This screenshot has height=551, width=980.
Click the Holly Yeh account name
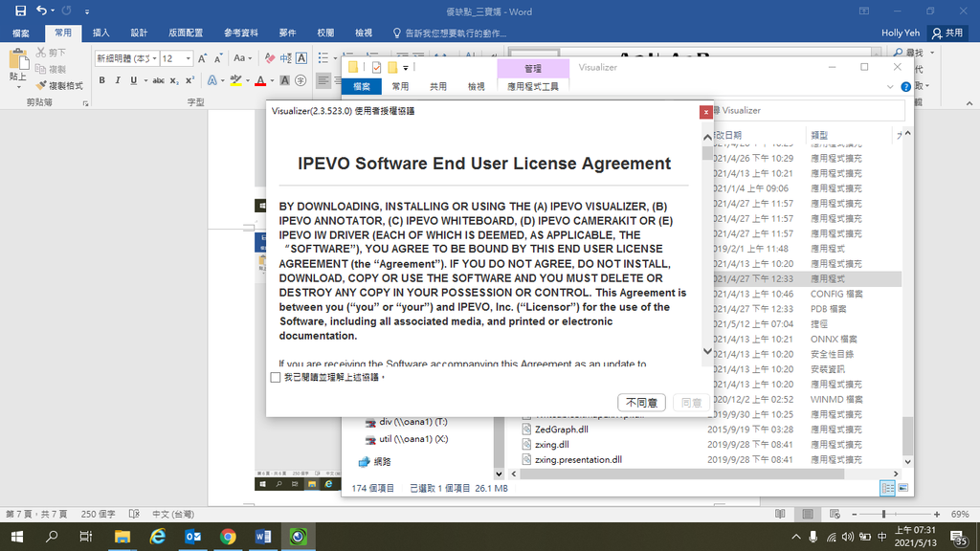pyautogui.click(x=901, y=33)
